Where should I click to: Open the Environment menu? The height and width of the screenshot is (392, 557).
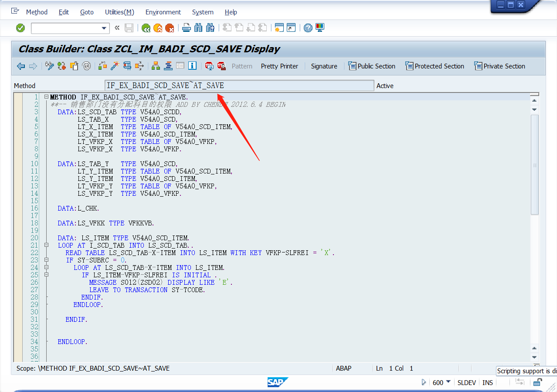point(163,12)
